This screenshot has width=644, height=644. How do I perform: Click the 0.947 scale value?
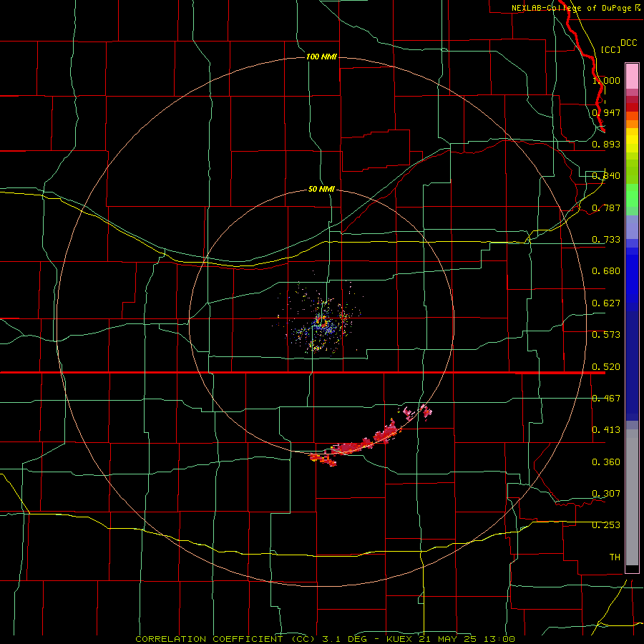(606, 112)
